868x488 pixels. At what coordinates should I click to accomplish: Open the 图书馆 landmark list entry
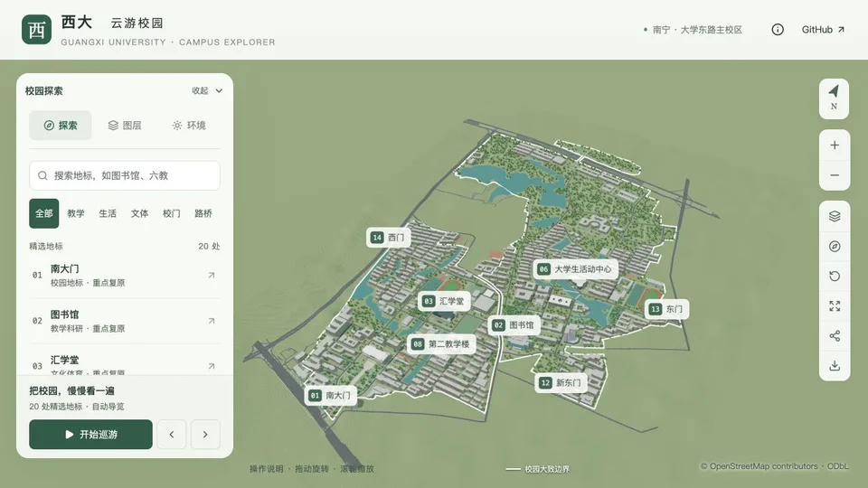(x=125, y=321)
